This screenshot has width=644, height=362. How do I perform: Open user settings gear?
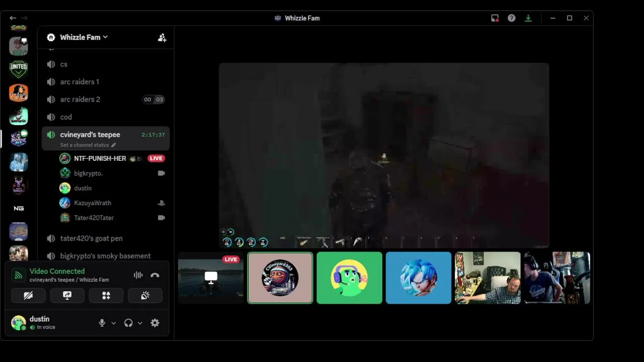point(155,323)
